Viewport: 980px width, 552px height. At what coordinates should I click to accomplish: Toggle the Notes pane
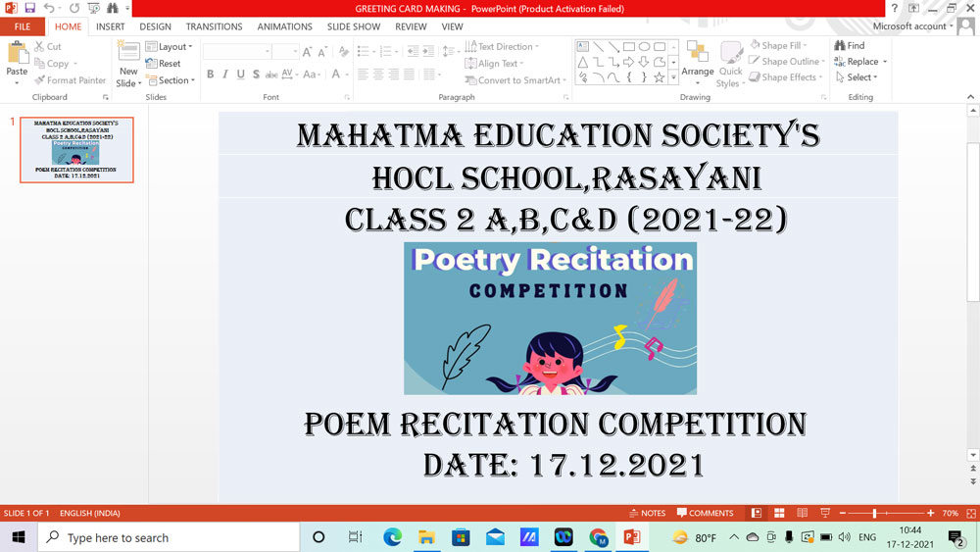coord(646,513)
